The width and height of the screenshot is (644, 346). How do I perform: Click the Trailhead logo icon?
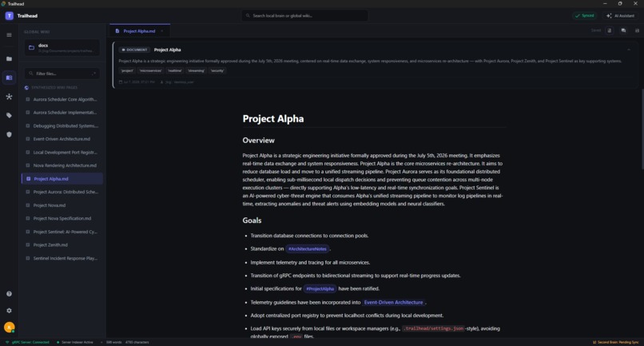click(9, 16)
